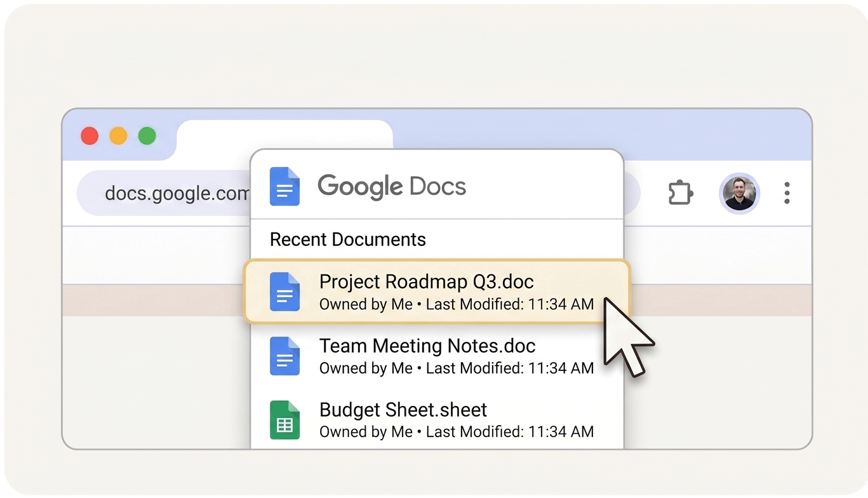Open the Project Roadmap Q3.doc document icon
The width and height of the screenshot is (868, 498).
[284, 292]
